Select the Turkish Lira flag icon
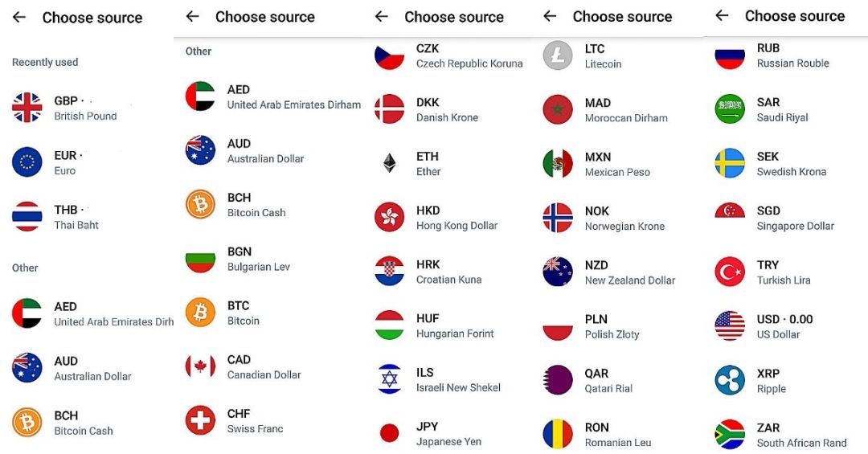 point(730,272)
